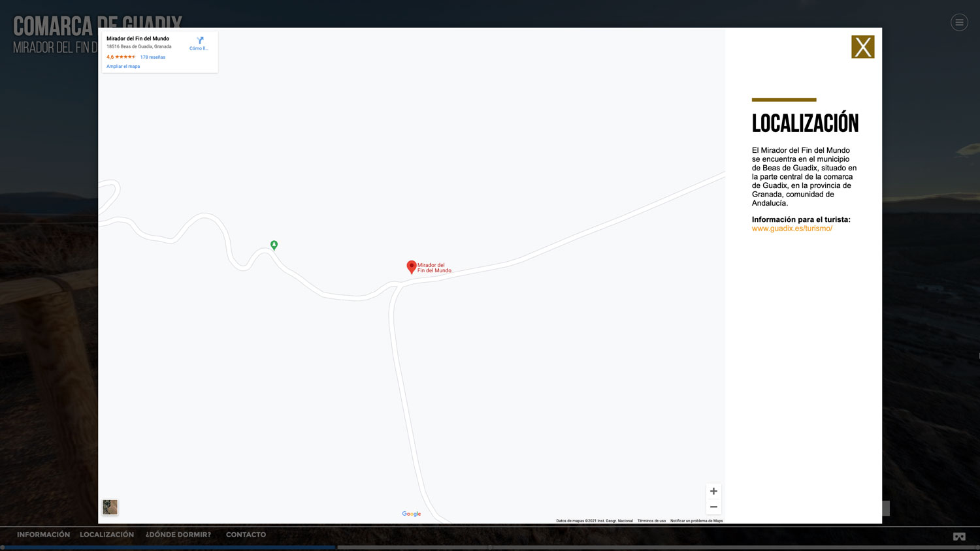980x551 pixels.
Task: Open the ¿Dónde dormir? section
Action: point(178,535)
